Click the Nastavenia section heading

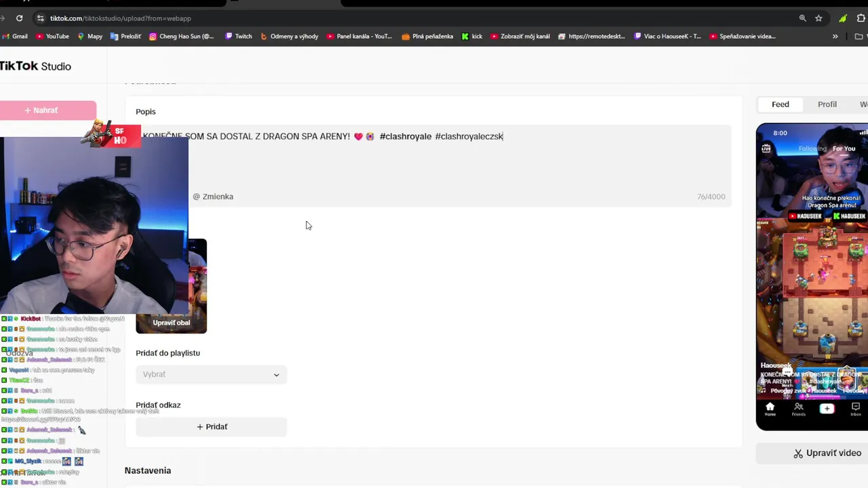[x=148, y=470]
